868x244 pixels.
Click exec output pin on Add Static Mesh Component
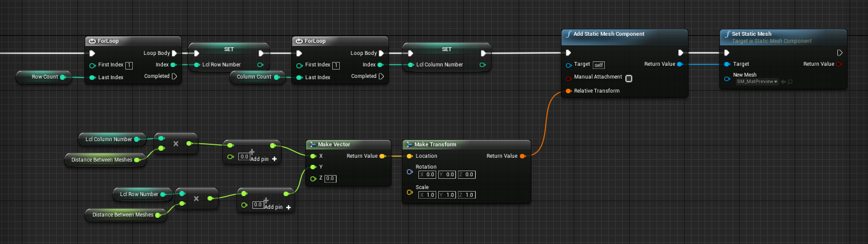681,53
